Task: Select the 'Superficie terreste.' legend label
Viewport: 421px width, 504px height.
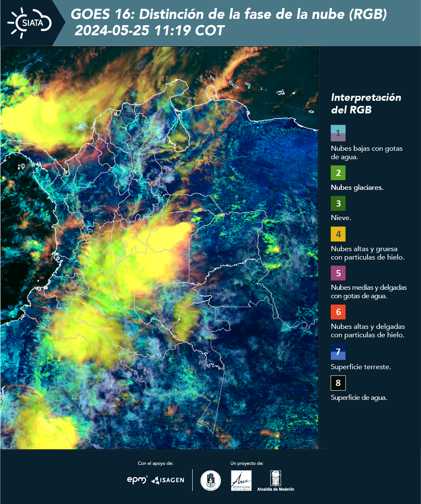Action: pos(361,367)
